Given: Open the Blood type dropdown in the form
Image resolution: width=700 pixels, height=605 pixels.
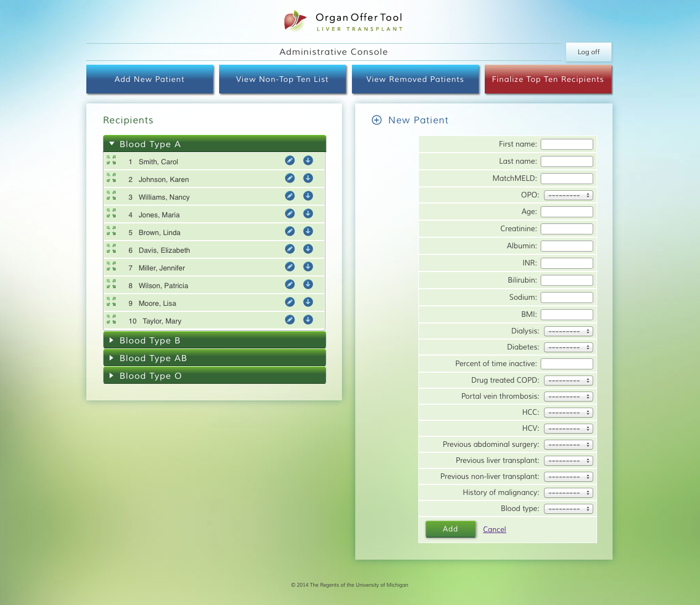Looking at the screenshot, I should pyautogui.click(x=568, y=509).
